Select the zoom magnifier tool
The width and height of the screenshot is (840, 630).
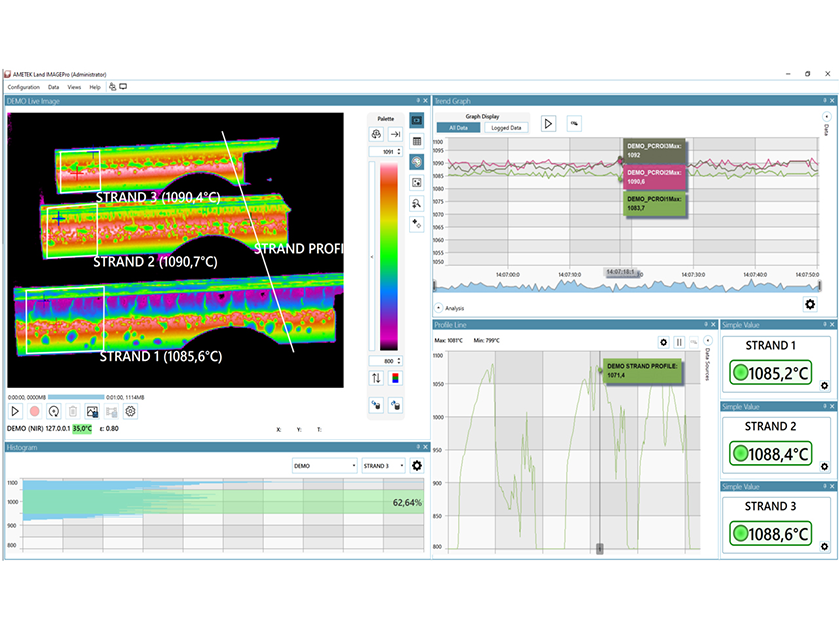(x=416, y=203)
